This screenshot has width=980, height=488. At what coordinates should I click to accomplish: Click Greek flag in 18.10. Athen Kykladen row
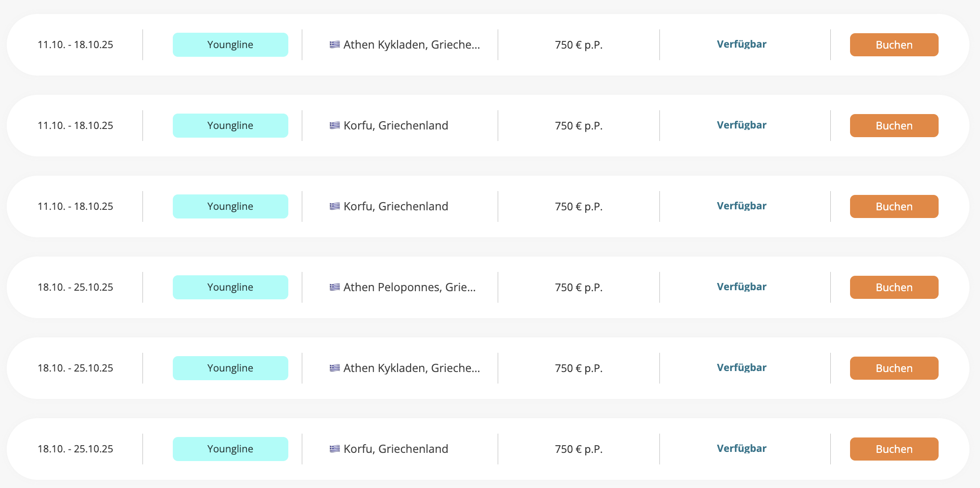tap(335, 368)
